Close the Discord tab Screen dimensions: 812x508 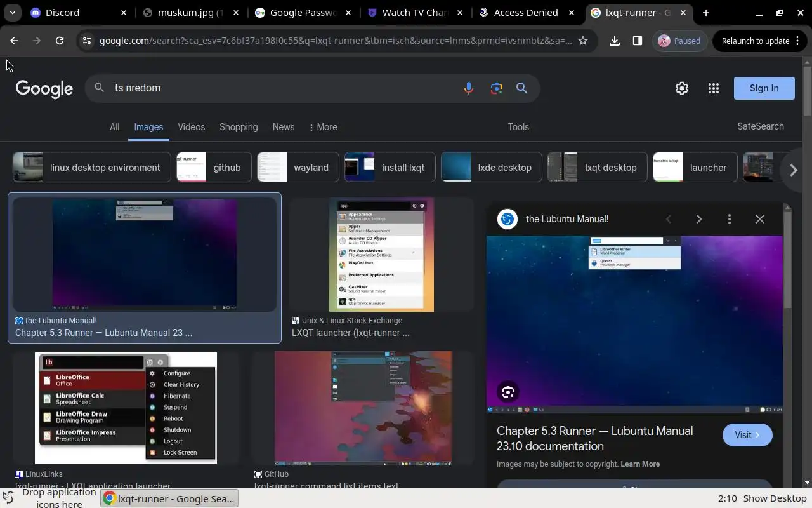(x=124, y=13)
